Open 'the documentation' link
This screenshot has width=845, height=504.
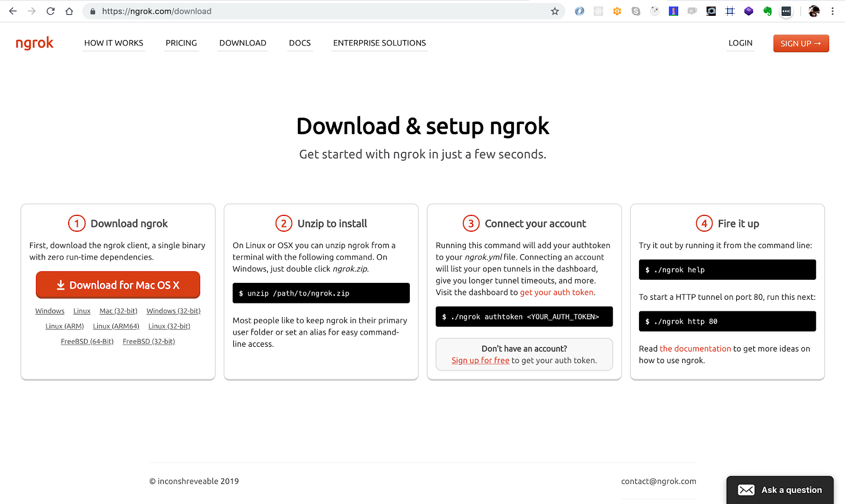695,349
